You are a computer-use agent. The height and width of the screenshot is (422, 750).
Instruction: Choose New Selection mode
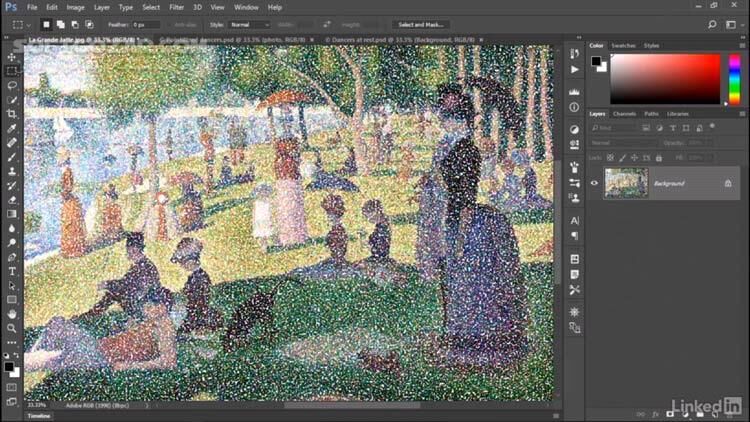[x=46, y=24]
